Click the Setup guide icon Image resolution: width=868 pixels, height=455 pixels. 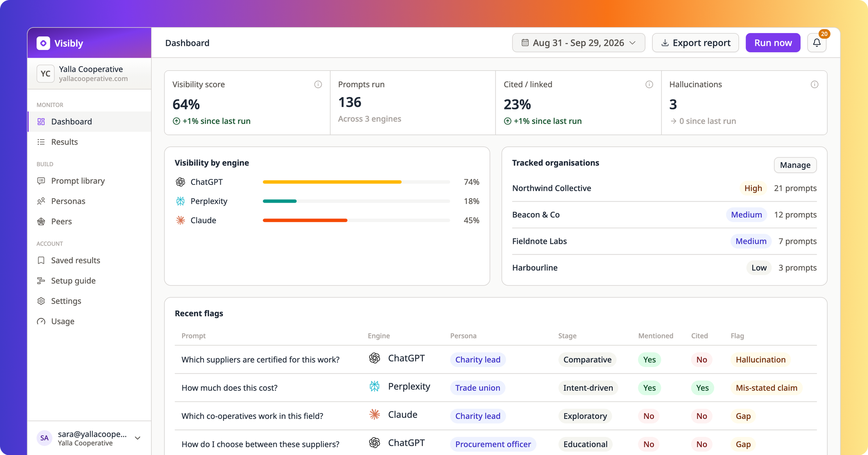(x=41, y=281)
